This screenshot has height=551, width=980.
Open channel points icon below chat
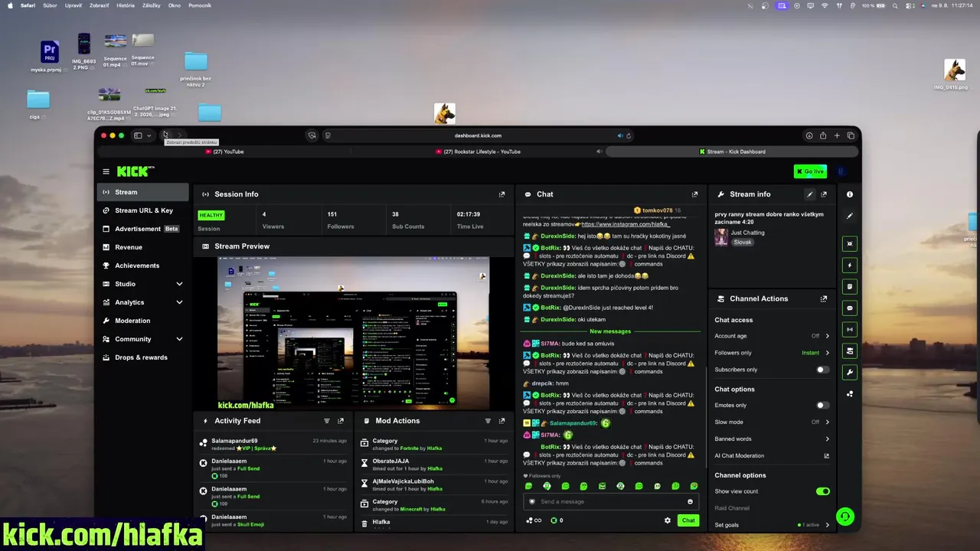click(533, 520)
